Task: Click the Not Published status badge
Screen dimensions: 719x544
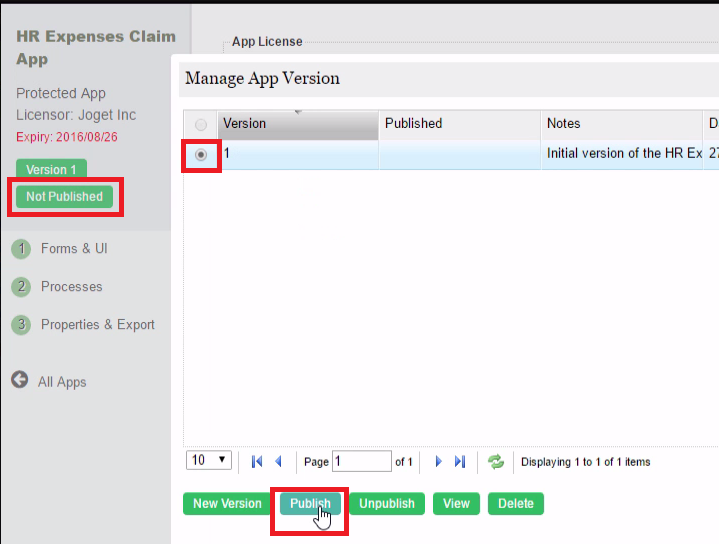Action: (x=64, y=197)
